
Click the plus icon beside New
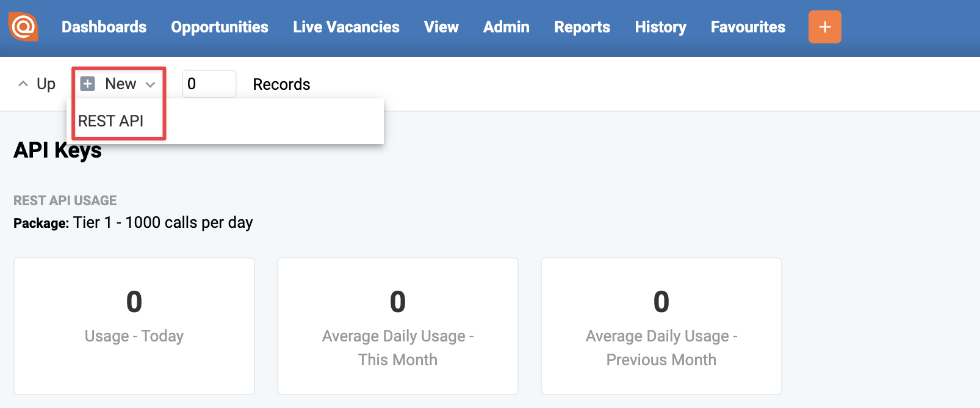(88, 84)
